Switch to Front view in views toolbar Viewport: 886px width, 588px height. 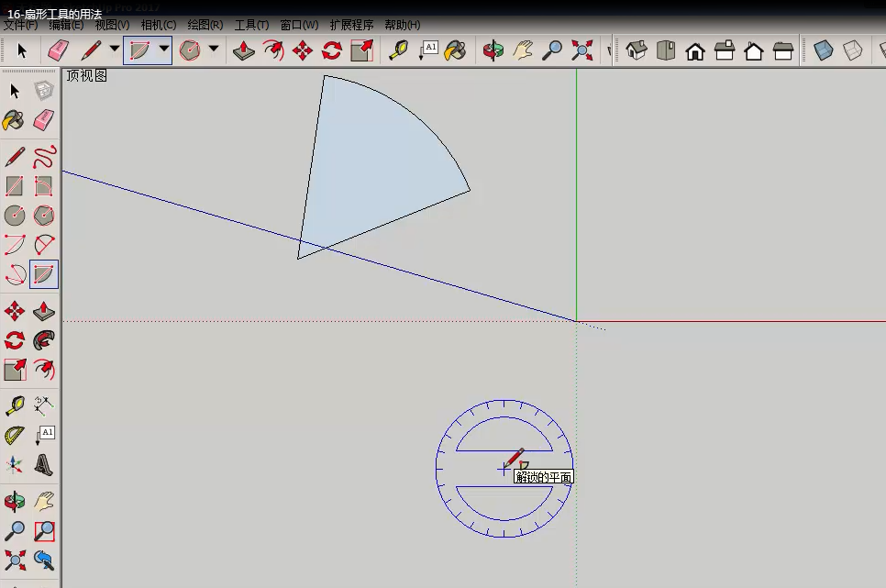[695, 50]
